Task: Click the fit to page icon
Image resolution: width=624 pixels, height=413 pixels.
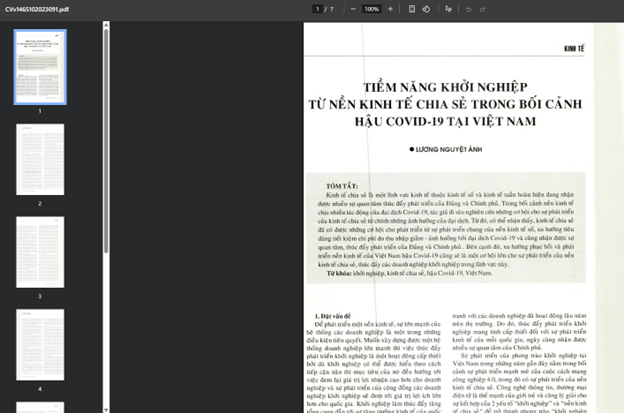Action: pyautogui.click(x=412, y=9)
